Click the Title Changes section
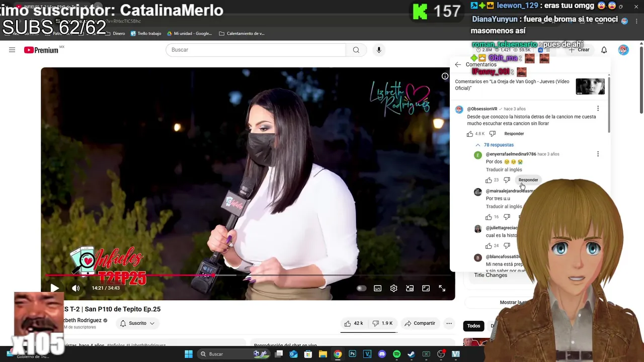The width and height of the screenshot is (644, 362). (491, 275)
